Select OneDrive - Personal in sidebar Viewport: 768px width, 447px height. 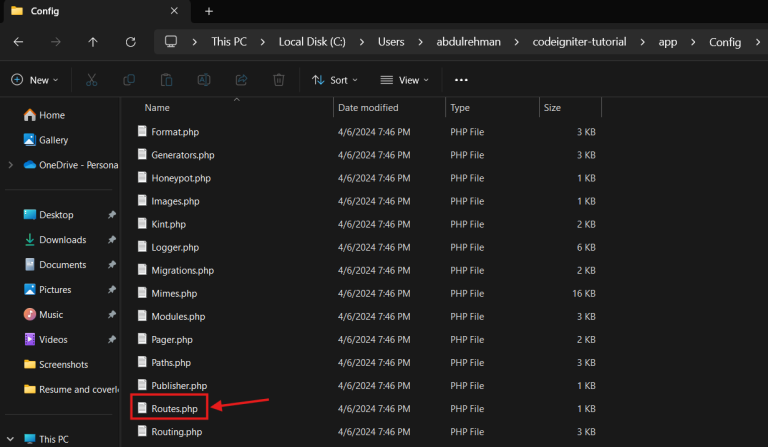click(69, 165)
